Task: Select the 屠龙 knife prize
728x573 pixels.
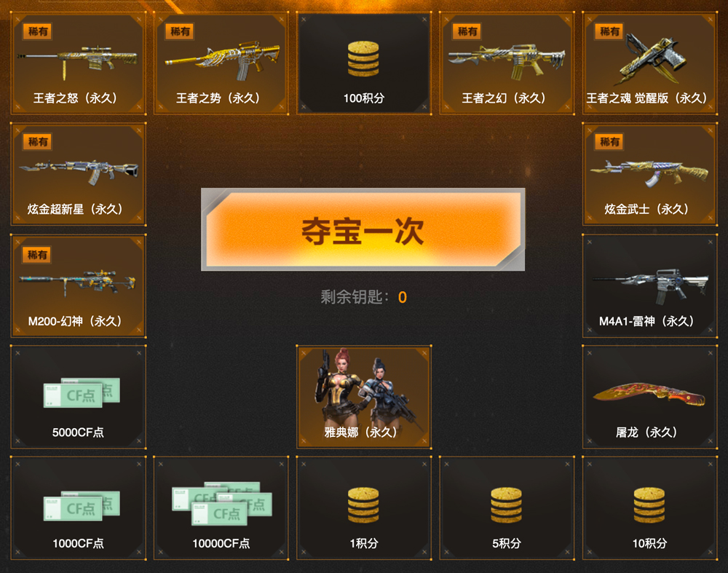Action: pos(650,397)
